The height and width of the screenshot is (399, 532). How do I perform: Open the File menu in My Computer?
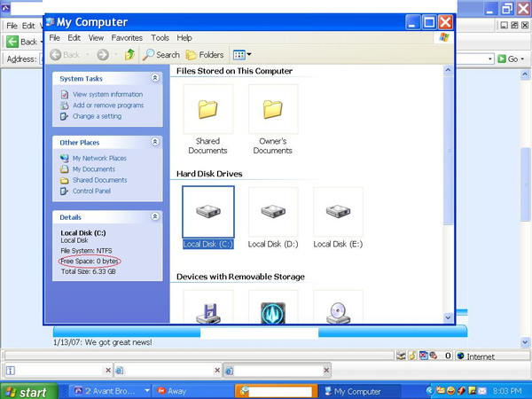pyautogui.click(x=54, y=37)
